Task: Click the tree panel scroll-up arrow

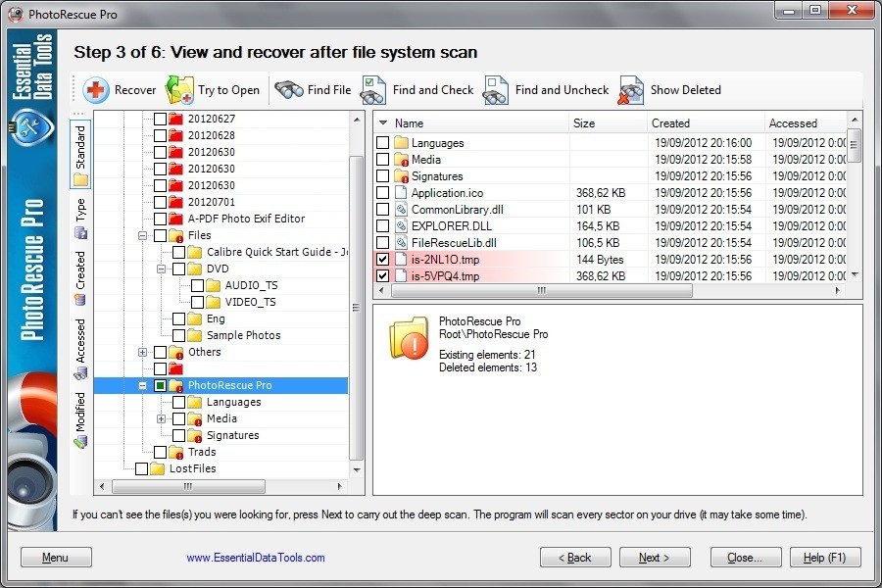Action: [357, 120]
